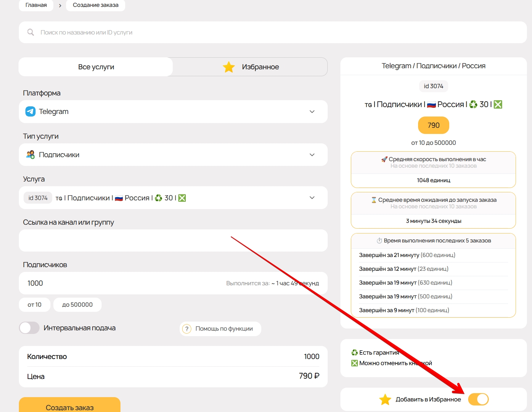The width and height of the screenshot is (532, 412).
Task: Click the Подписчики people icon
Action: click(x=30, y=155)
